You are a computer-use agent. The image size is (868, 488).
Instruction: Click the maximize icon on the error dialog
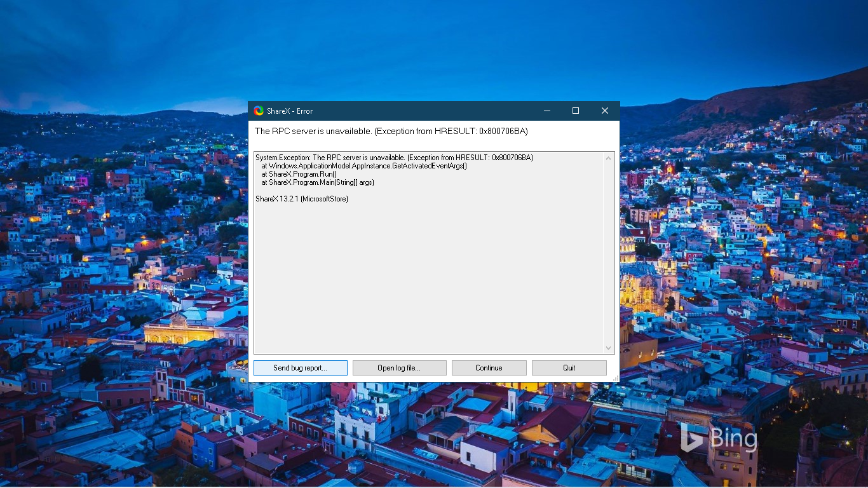click(x=576, y=111)
